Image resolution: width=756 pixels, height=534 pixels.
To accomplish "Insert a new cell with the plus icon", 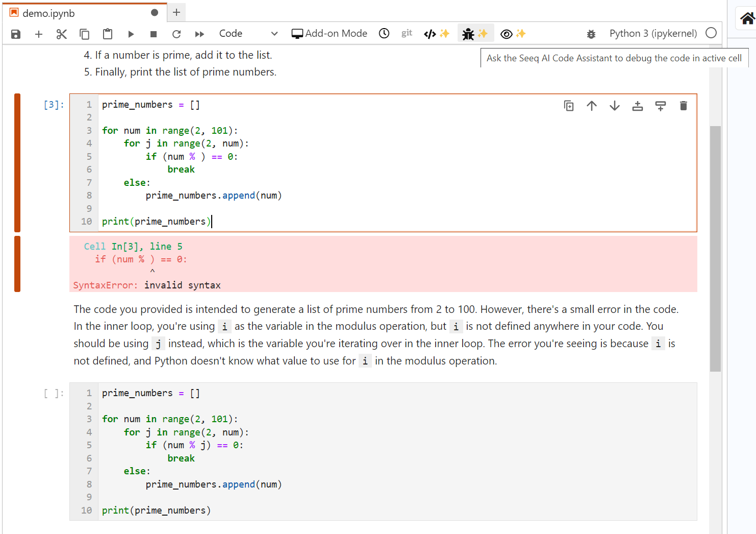I will [x=39, y=34].
